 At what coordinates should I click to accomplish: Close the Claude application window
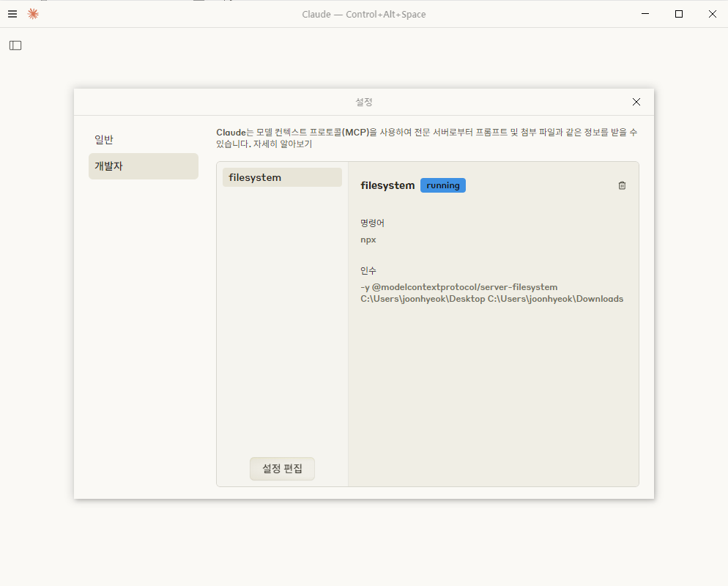[712, 14]
